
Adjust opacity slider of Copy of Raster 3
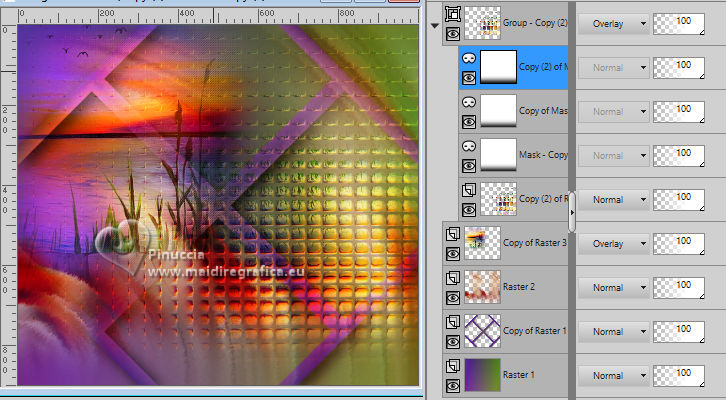(679, 244)
